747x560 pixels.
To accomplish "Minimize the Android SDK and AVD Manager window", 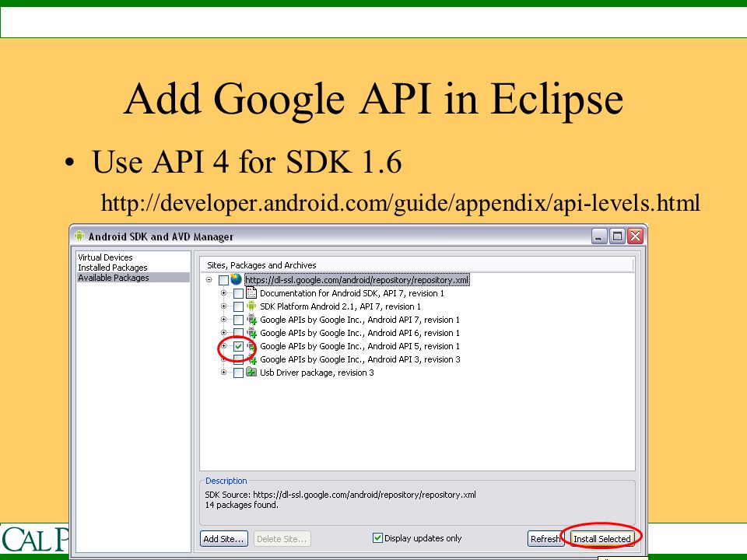I will pos(599,236).
